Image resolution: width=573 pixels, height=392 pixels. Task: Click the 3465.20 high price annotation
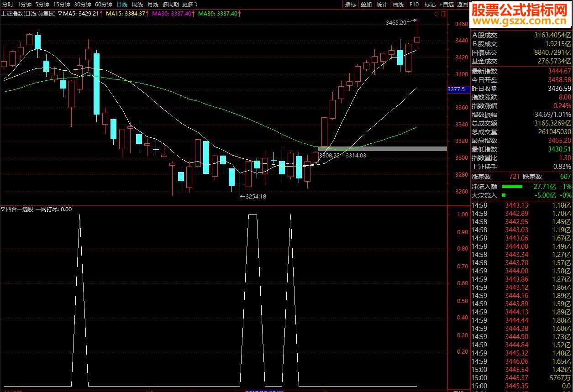(x=396, y=22)
